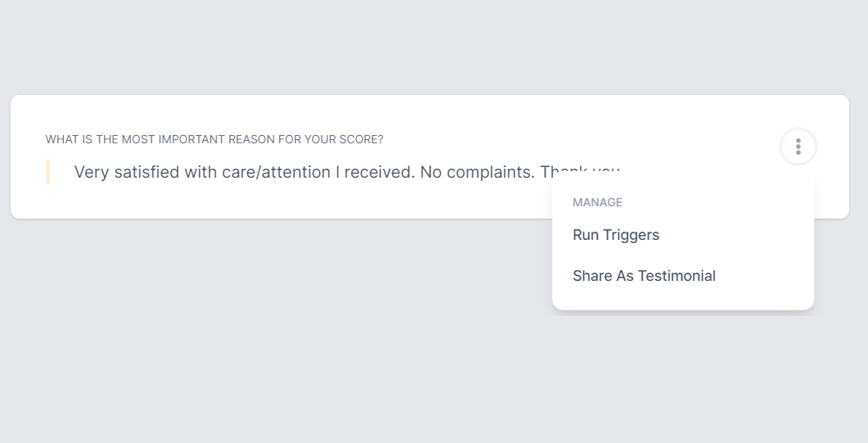Screen dimensions: 868x443
Task: Click gray area above the response card
Action: (x=434, y=47)
